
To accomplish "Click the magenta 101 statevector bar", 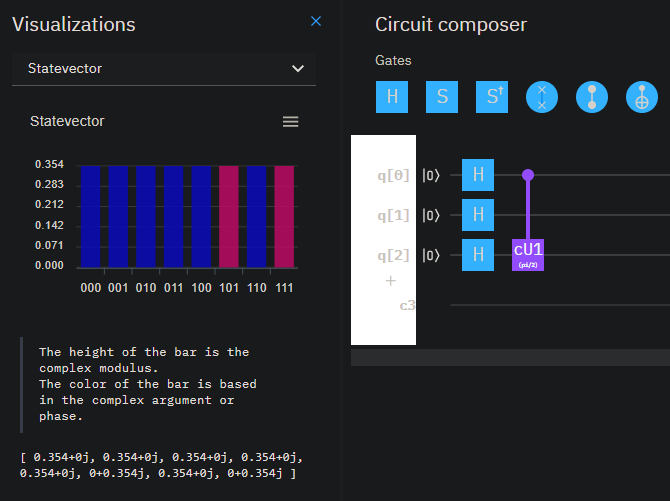I will point(229,217).
